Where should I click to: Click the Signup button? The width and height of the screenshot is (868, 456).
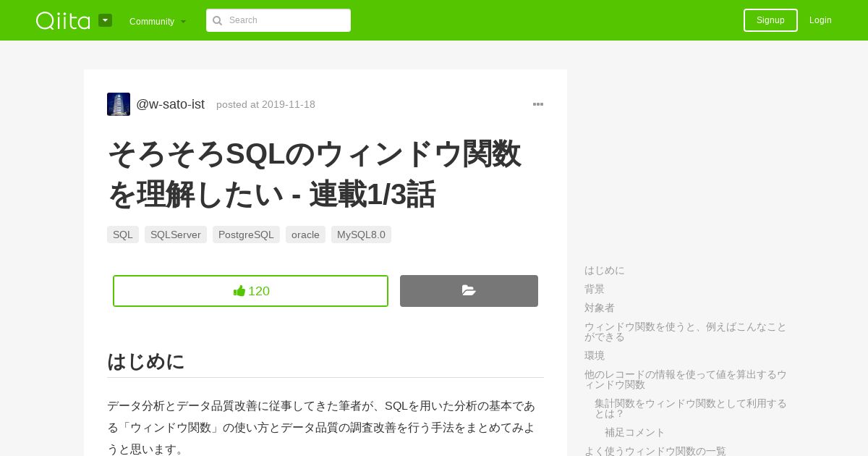770,20
